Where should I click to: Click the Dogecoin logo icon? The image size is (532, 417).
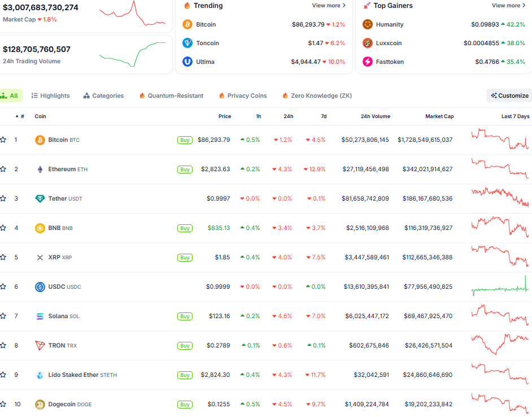point(40,405)
